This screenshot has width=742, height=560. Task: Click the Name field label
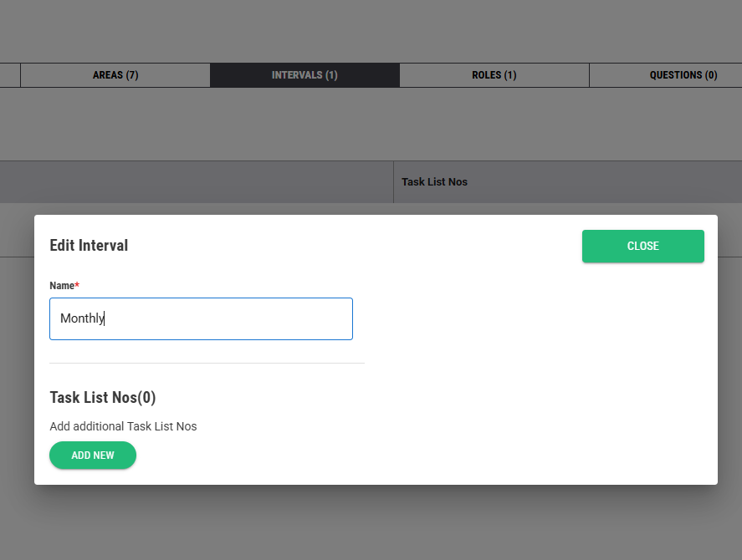[x=62, y=286]
